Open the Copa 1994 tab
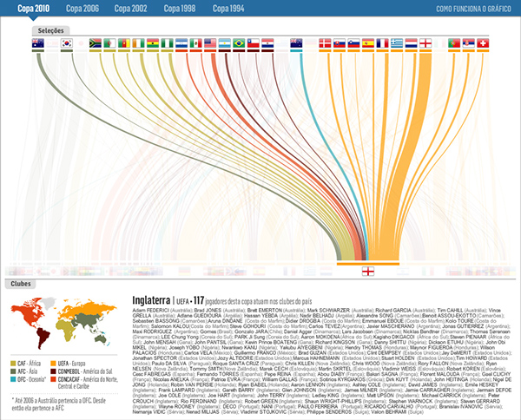The height and width of the screenshot is (420, 521). 228,9
